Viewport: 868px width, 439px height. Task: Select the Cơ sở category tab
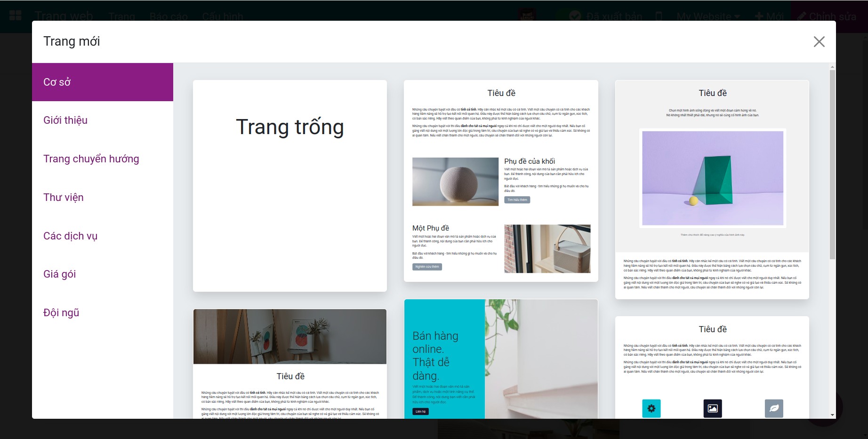(x=103, y=82)
